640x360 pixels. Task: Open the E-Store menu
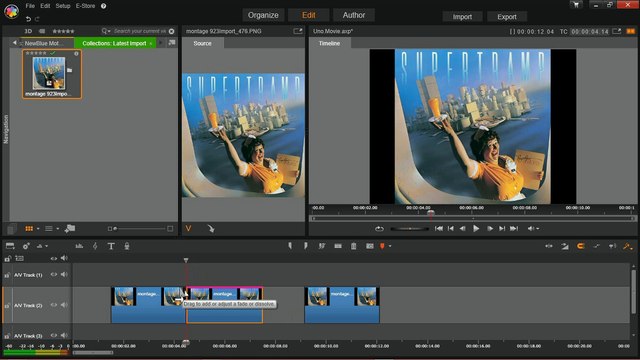tap(85, 6)
